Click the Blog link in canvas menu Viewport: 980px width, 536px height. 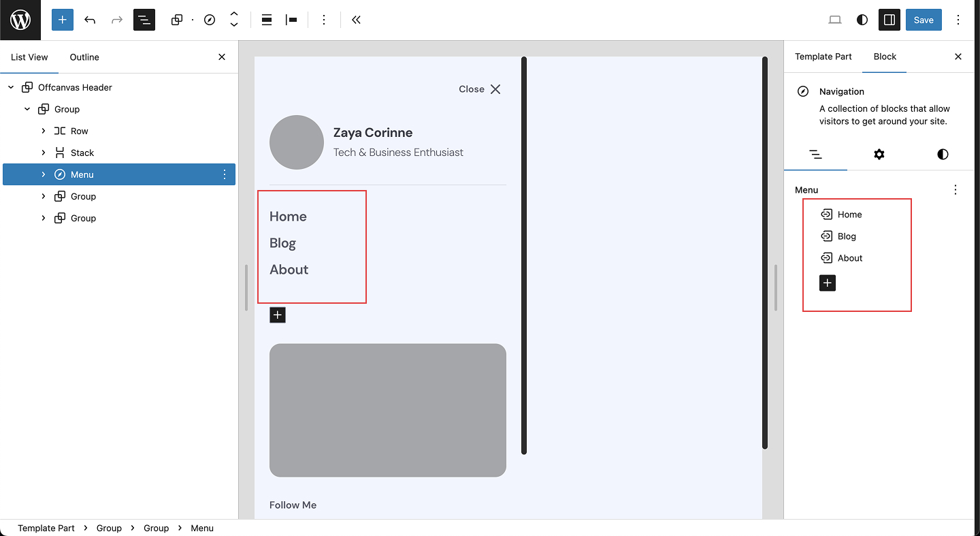tap(282, 243)
